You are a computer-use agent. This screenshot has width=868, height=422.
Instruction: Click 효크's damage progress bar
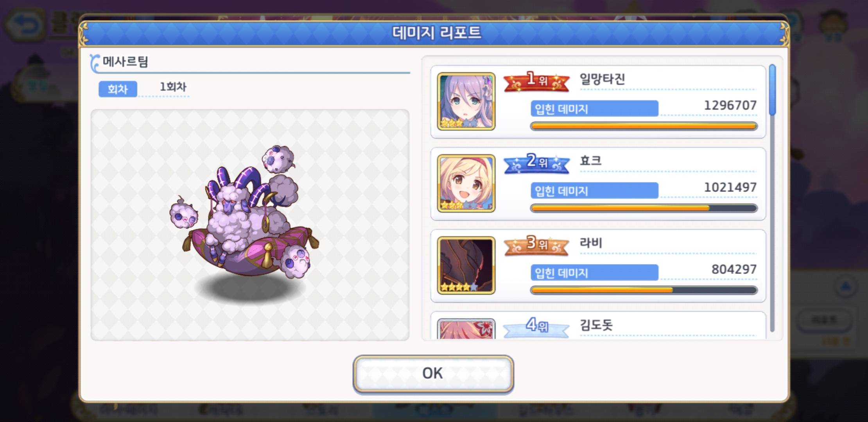pyautogui.click(x=644, y=208)
